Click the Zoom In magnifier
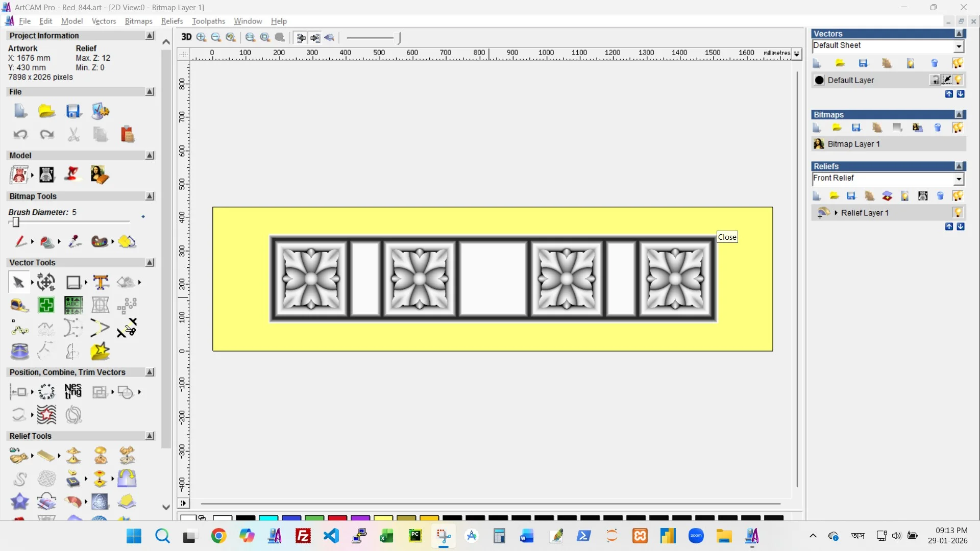This screenshot has width=980, height=551. pyautogui.click(x=201, y=37)
